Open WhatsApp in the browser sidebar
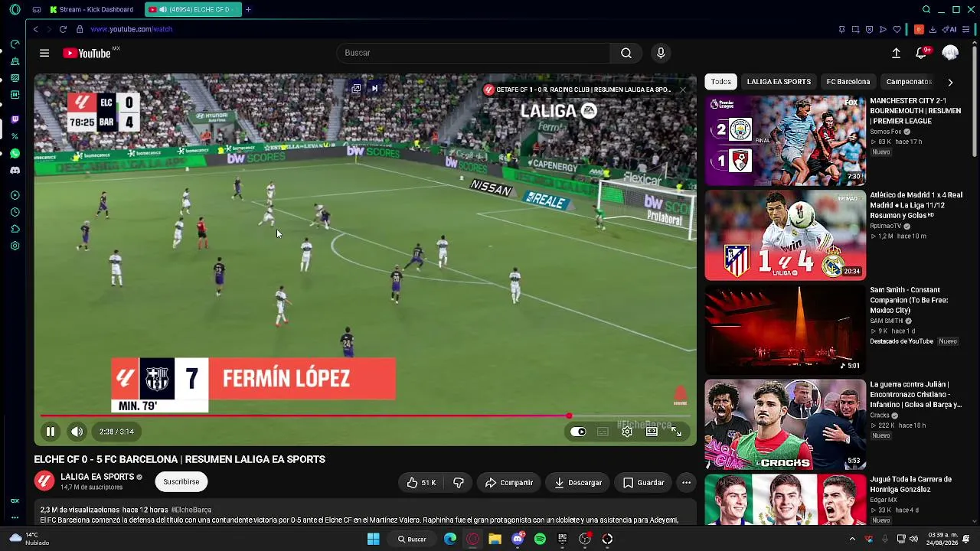Screen dimensions: 980x551 pos(15,153)
